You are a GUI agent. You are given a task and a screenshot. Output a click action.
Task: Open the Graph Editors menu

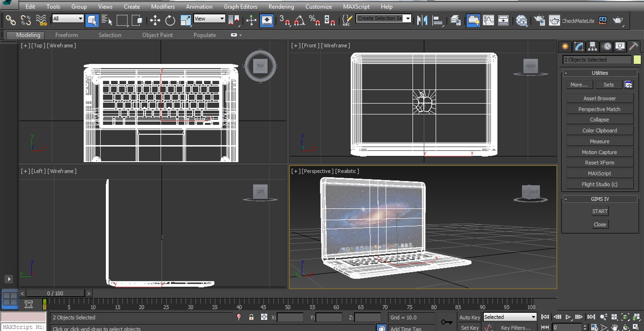point(240,7)
